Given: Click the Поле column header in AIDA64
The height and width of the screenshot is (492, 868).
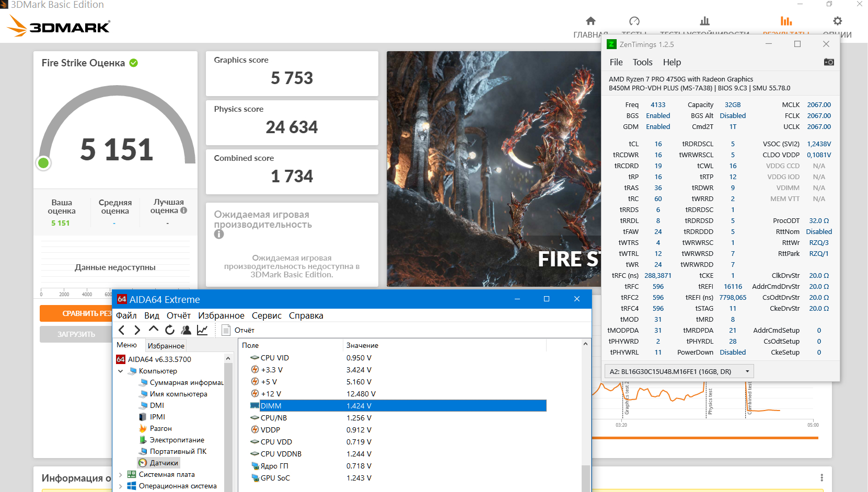Looking at the screenshot, I should click(x=291, y=345).
